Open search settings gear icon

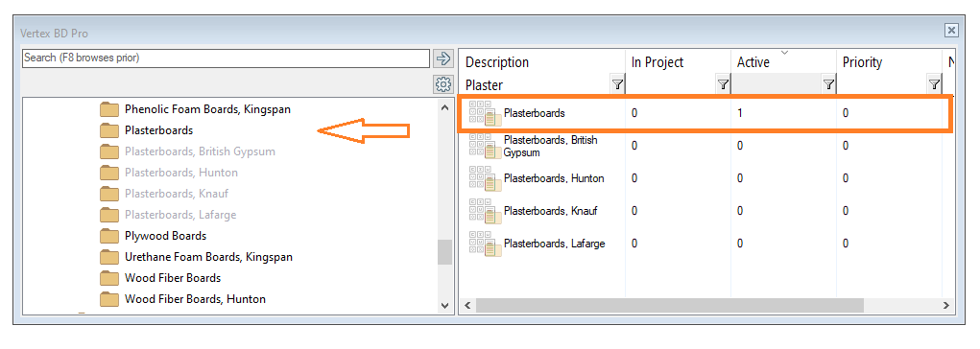442,83
